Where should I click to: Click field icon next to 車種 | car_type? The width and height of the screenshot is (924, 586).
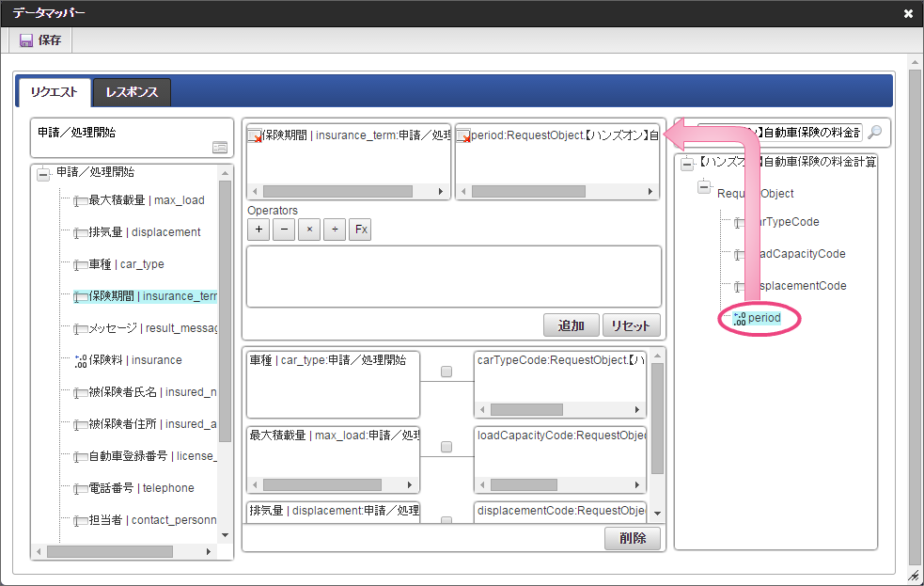pos(81,264)
